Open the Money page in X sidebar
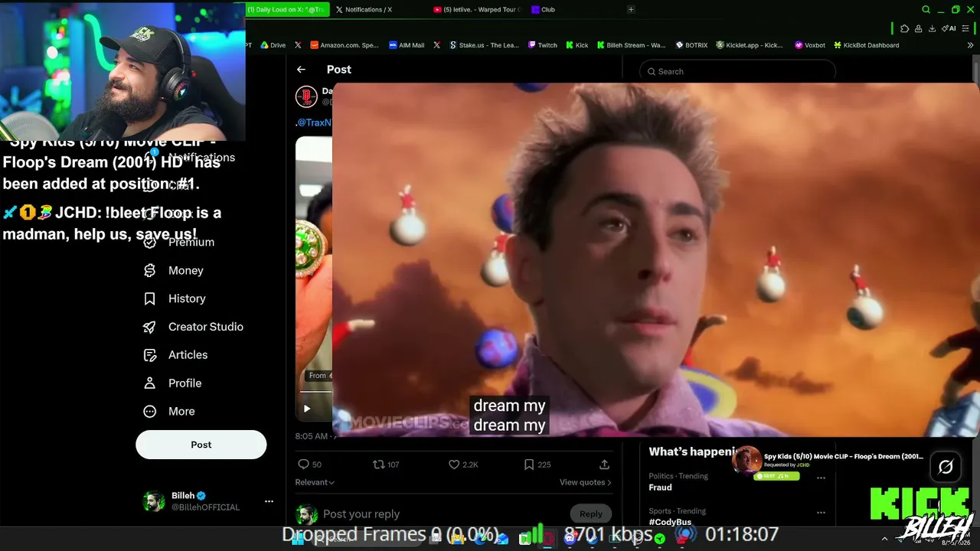980x551 pixels. coord(174,270)
